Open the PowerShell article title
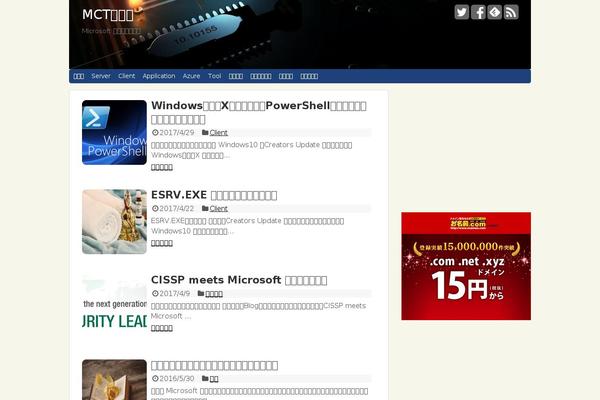The width and height of the screenshot is (600, 400). tap(259, 112)
